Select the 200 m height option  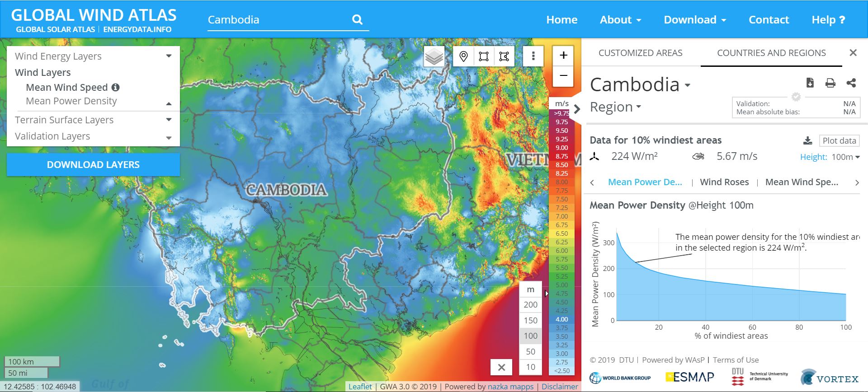530,305
